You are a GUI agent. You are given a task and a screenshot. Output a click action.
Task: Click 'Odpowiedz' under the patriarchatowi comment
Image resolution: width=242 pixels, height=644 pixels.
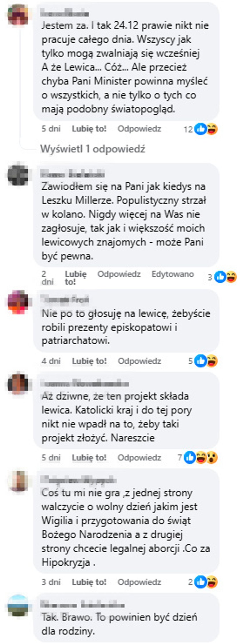[139, 361]
